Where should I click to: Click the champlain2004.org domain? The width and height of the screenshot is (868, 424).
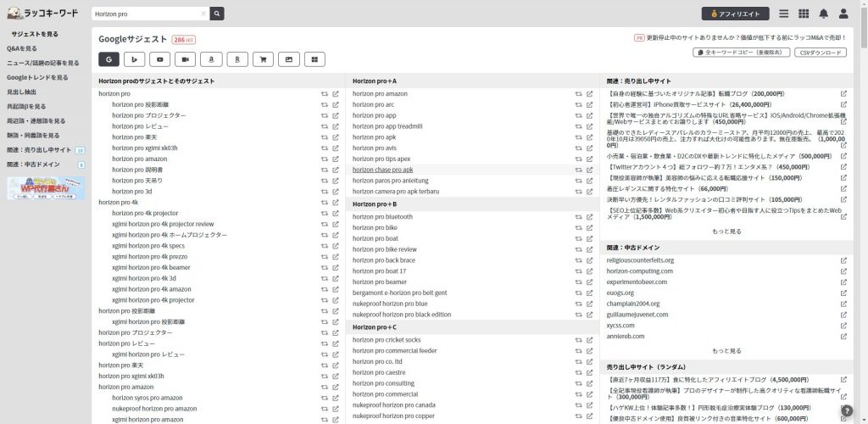(633, 304)
